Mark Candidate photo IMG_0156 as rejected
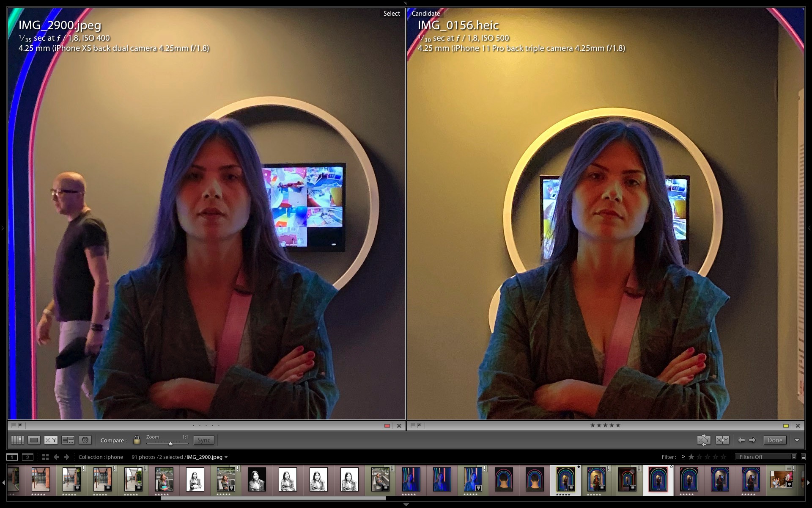 tap(420, 425)
